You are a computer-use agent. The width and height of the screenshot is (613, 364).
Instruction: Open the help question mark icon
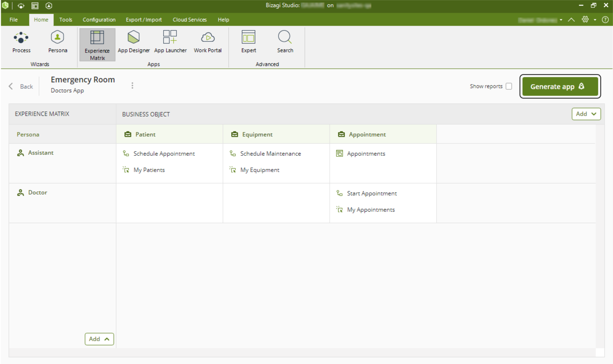point(605,20)
